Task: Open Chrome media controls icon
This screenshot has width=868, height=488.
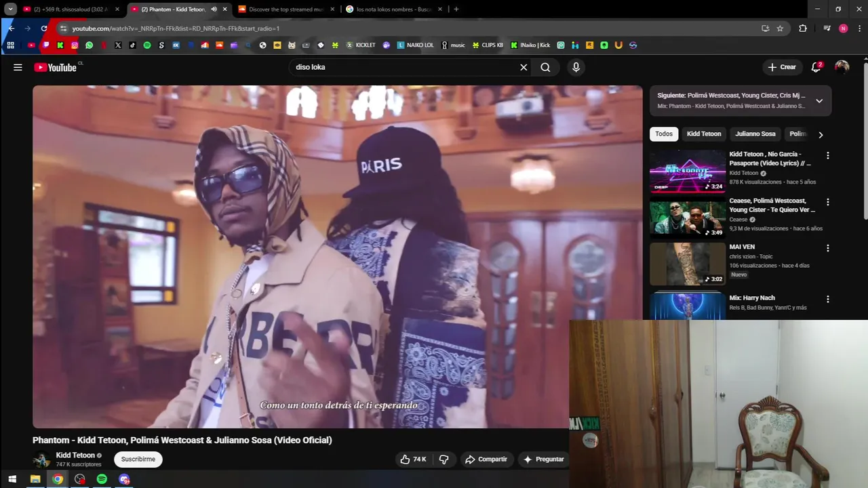Action: coord(827,28)
